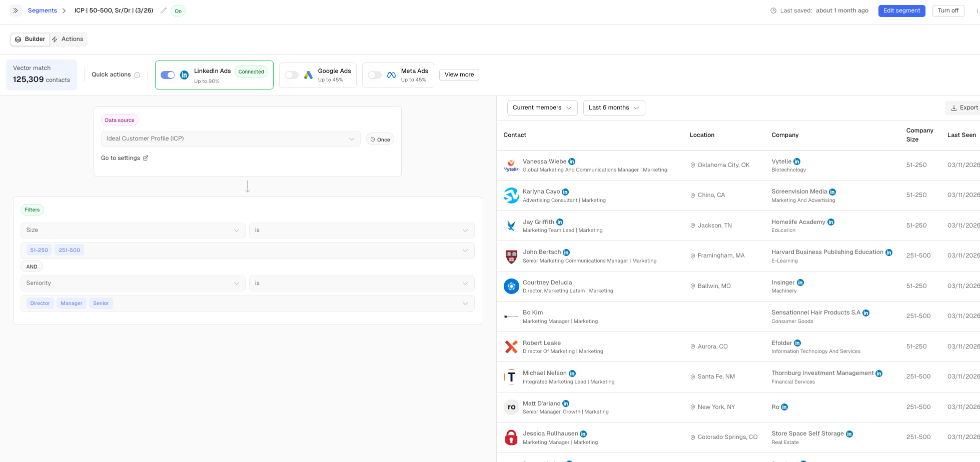Click the pencil icon to rename segment
The width and height of the screenshot is (980, 462).
coord(164,10)
